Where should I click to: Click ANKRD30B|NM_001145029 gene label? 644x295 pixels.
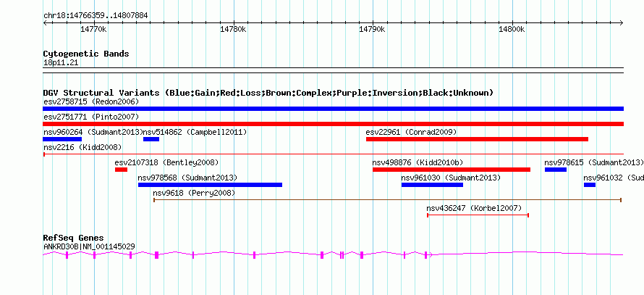pos(89,247)
